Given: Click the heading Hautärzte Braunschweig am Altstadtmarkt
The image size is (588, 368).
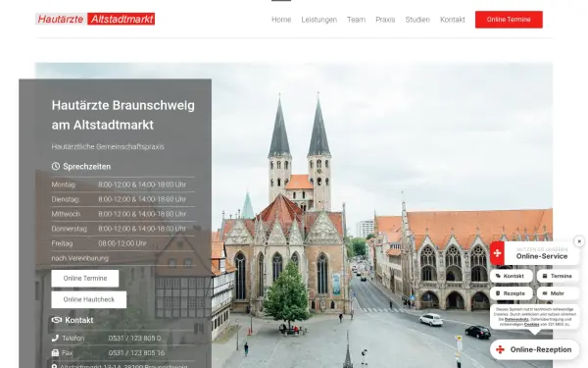Looking at the screenshot, I should click(x=123, y=115).
